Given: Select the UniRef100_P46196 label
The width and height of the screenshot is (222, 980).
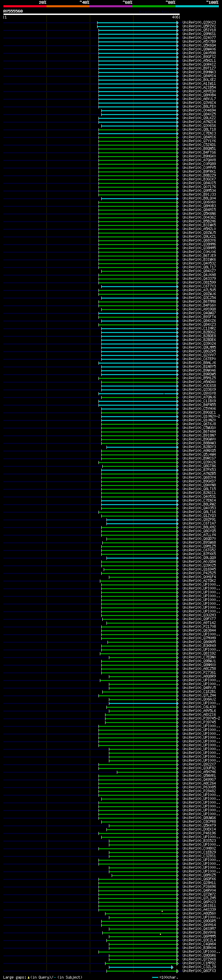Looking at the screenshot, I should point(199,833).
